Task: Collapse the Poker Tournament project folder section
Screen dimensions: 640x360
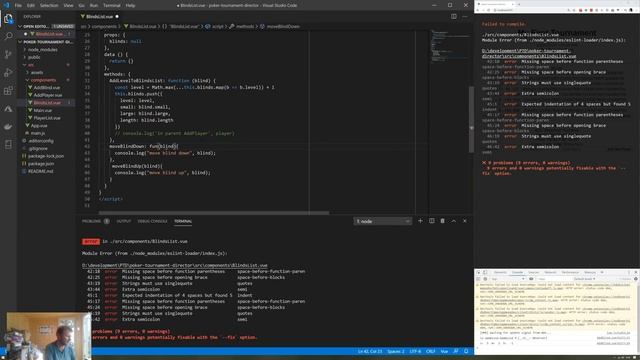Action: (x=46, y=42)
